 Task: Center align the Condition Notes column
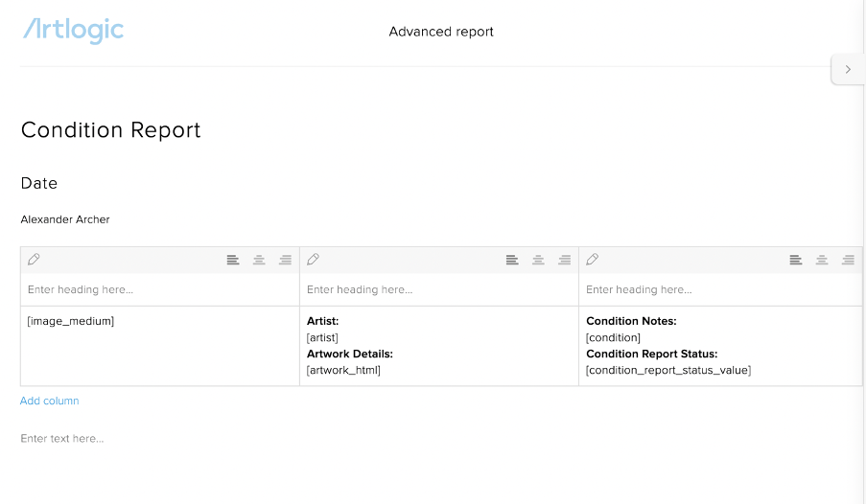[822, 260]
